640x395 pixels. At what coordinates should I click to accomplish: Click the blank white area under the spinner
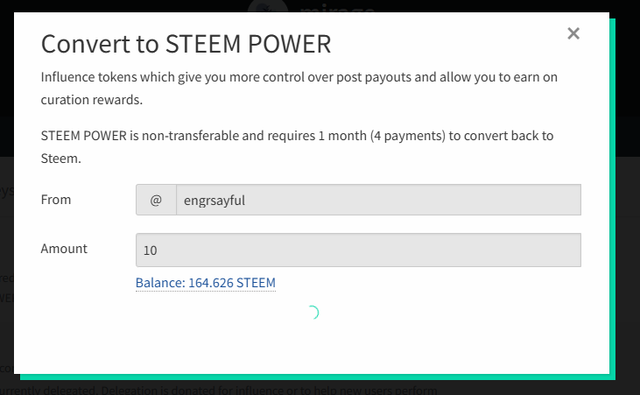[x=312, y=347]
